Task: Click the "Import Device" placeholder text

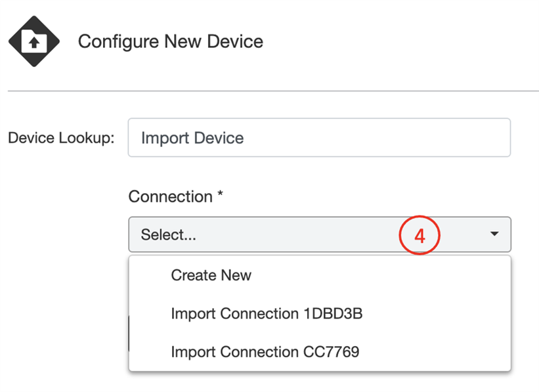Action: 192,138
